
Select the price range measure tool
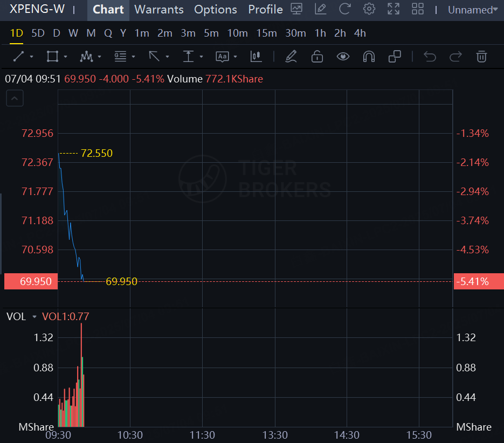[188, 57]
